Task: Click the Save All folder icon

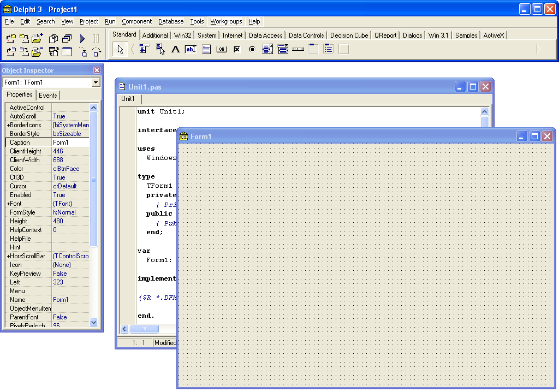Action: coord(24,39)
